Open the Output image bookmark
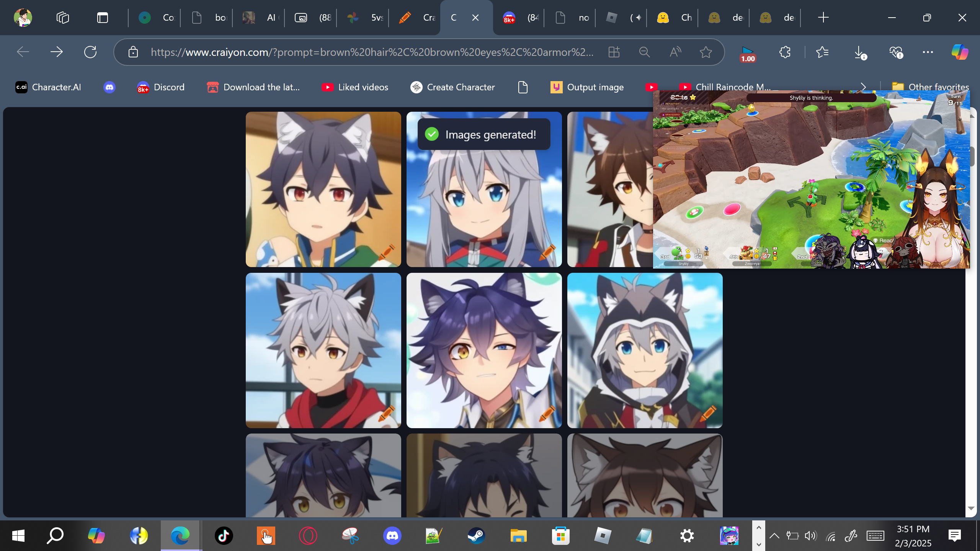The image size is (980, 551). 587,87
